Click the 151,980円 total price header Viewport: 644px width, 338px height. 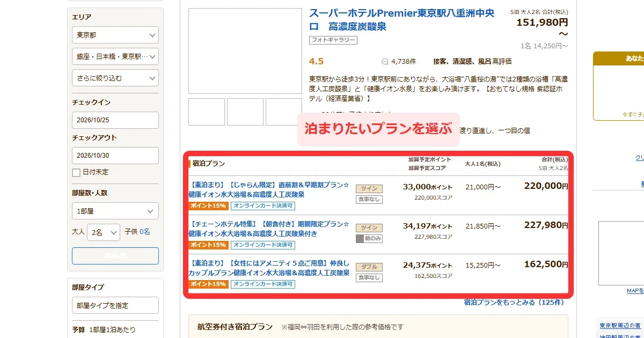pyautogui.click(x=542, y=23)
